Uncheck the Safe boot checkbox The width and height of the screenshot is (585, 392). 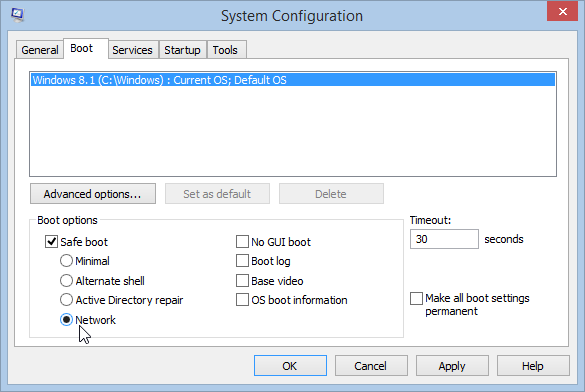(51, 242)
